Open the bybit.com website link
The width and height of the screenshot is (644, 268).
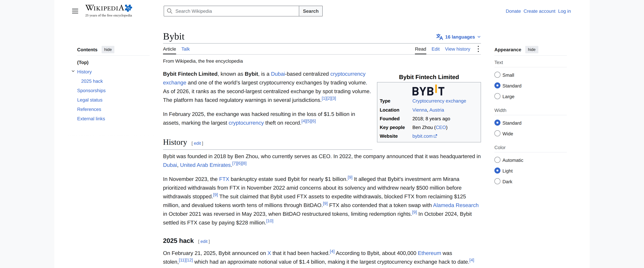tap(422, 136)
